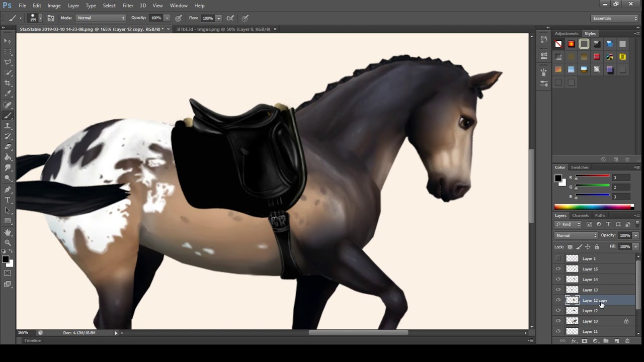Select the Hand tool

click(8, 232)
